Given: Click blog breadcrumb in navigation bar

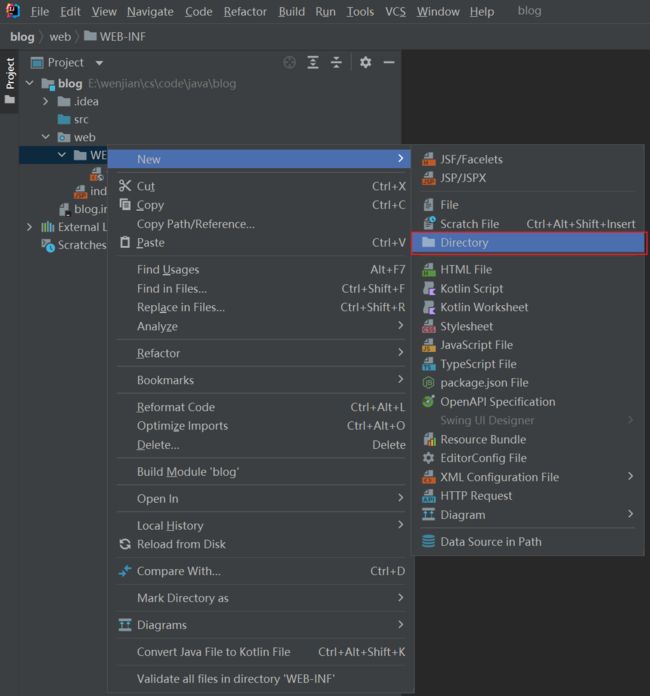Looking at the screenshot, I should [x=22, y=37].
